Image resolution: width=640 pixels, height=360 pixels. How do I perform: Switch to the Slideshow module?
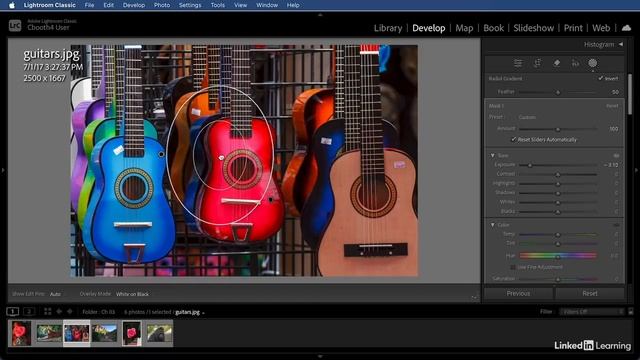pos(533,28)
